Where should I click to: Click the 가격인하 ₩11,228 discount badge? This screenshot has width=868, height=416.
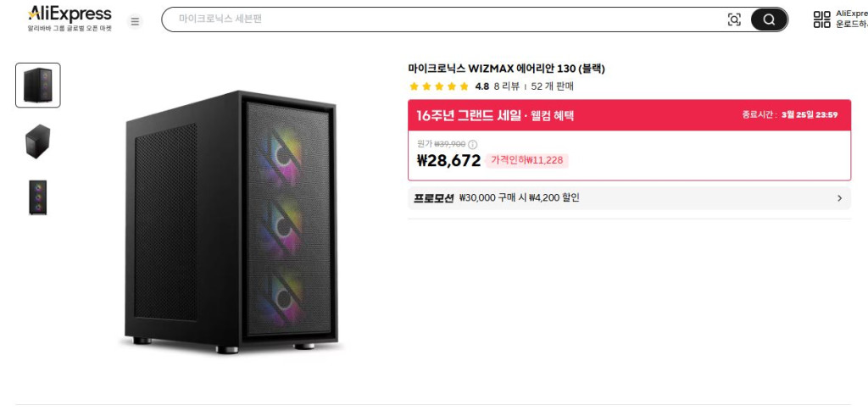click(x=527, y=160)
